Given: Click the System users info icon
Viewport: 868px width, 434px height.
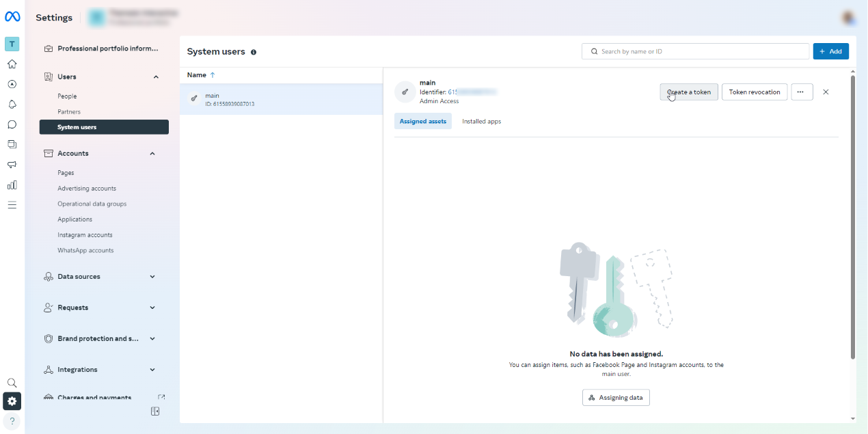Looking at the screenshot, I should [x=254, y=52].
